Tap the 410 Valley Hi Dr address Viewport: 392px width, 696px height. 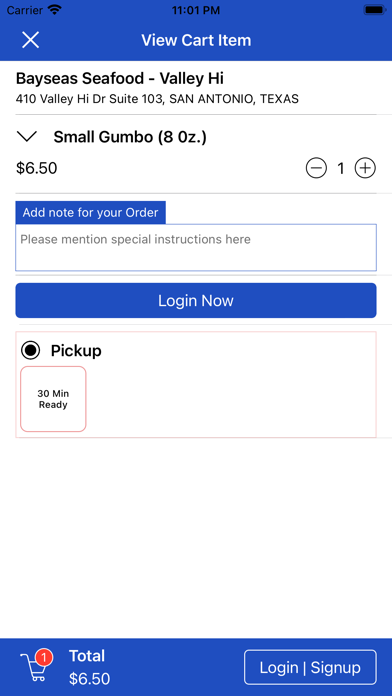[157, 99]
